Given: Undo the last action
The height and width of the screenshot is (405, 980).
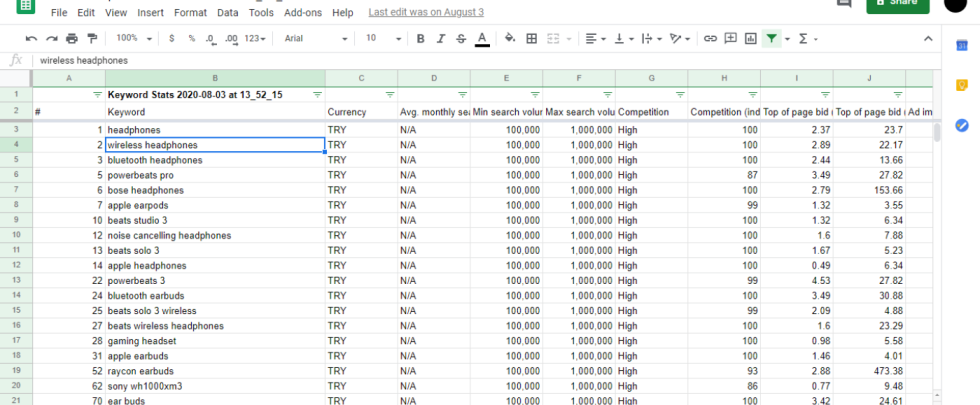Looking at the screenshot, I should [31, 39].
